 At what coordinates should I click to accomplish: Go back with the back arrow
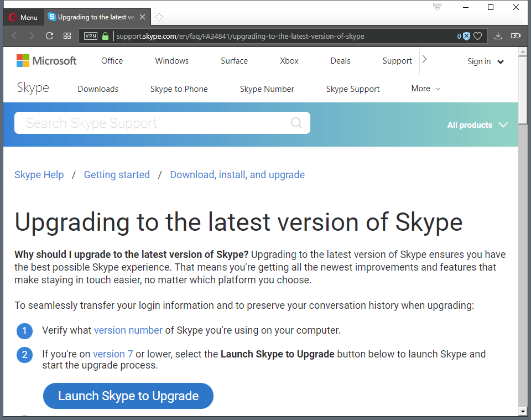[14, 36]
